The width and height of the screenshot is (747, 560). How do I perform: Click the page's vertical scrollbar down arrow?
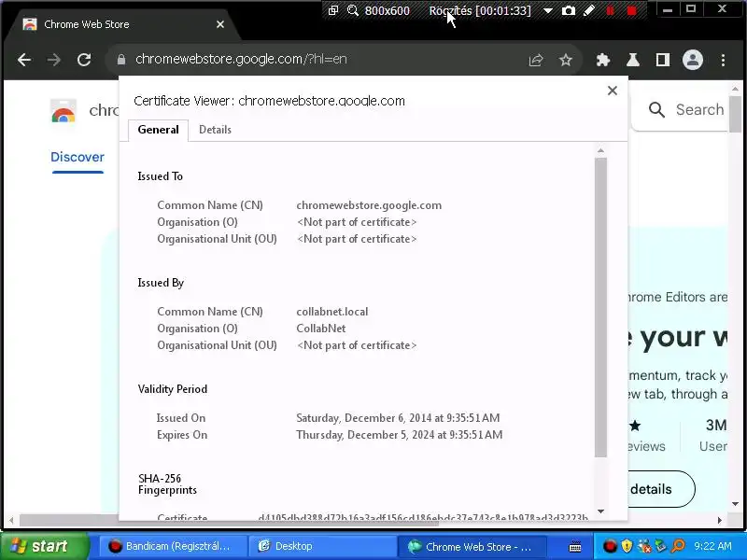(735, 504)
